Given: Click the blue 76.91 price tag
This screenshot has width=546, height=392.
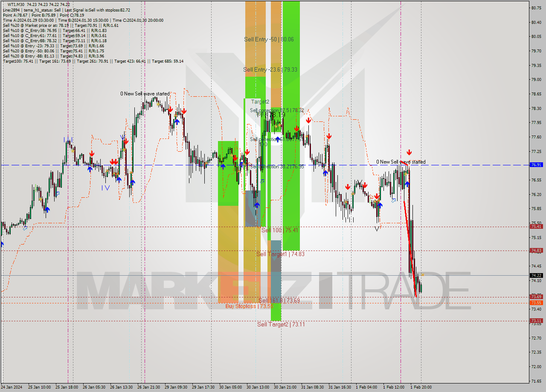Looking at the screenshot, I should (536, 164).
